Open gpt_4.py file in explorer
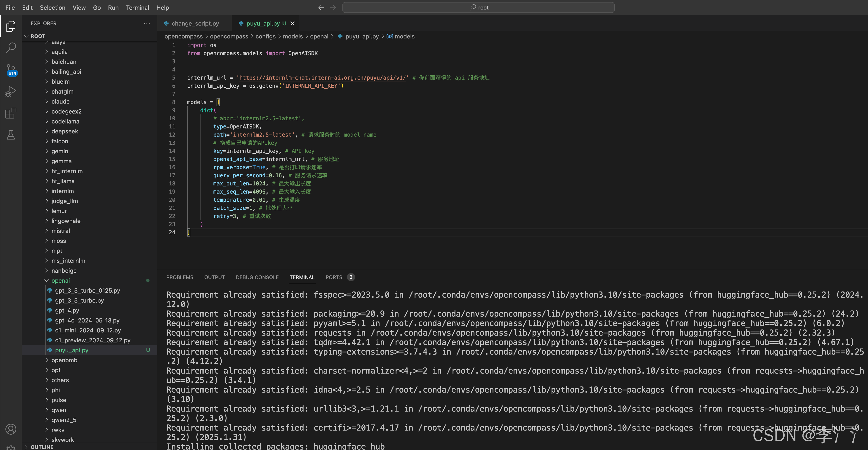 [x=67, y=310]
